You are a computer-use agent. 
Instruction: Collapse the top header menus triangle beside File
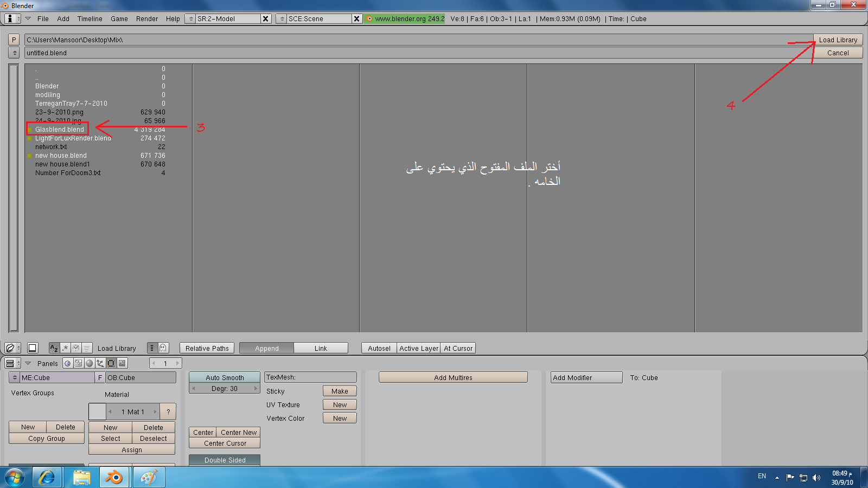[28, 18]
